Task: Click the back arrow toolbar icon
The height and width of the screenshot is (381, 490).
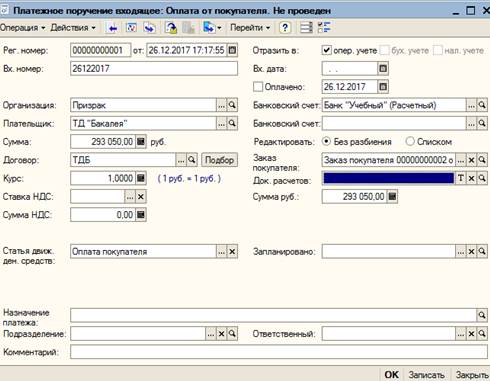Action: [113, 28]
